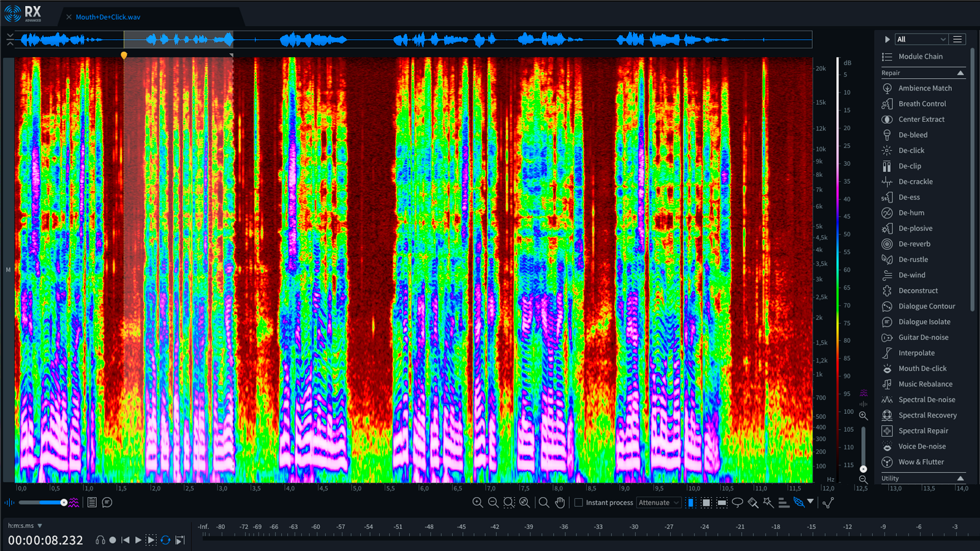This screenshot has height=551, width=980.
Task: Collapse the Repair modules section
Action: tap(960, 73)
